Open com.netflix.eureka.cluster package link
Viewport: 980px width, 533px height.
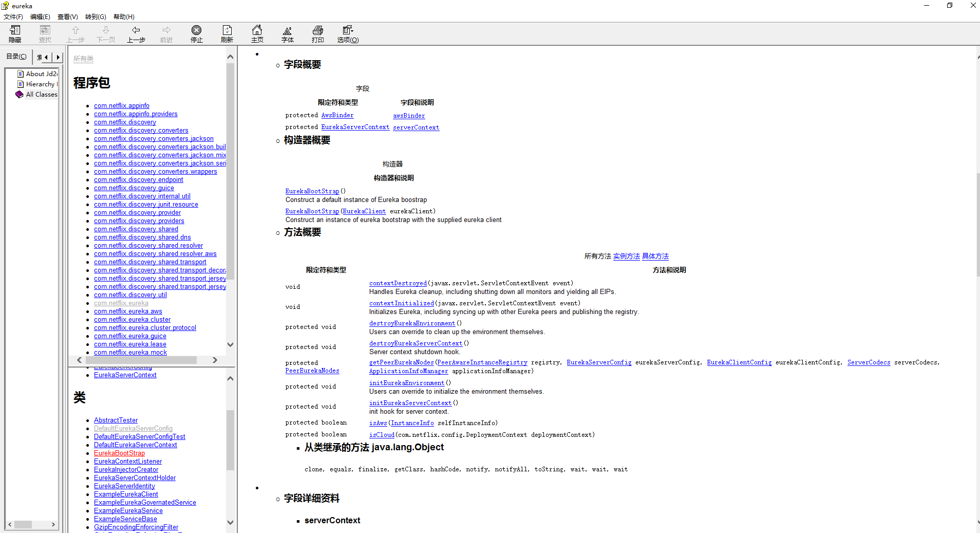tap(132, 320)
